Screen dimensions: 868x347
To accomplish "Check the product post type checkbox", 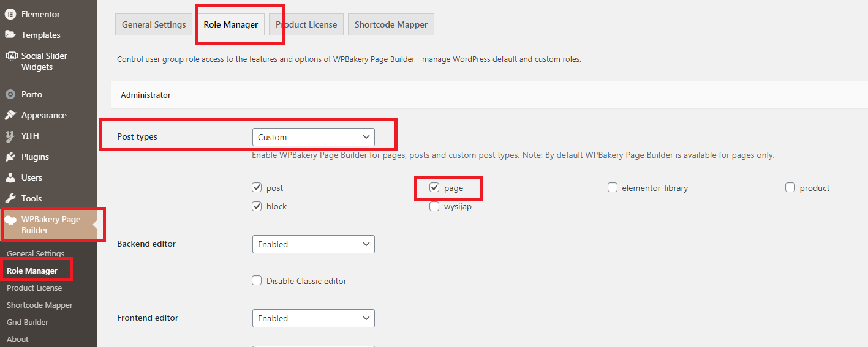I will (790, 188).
